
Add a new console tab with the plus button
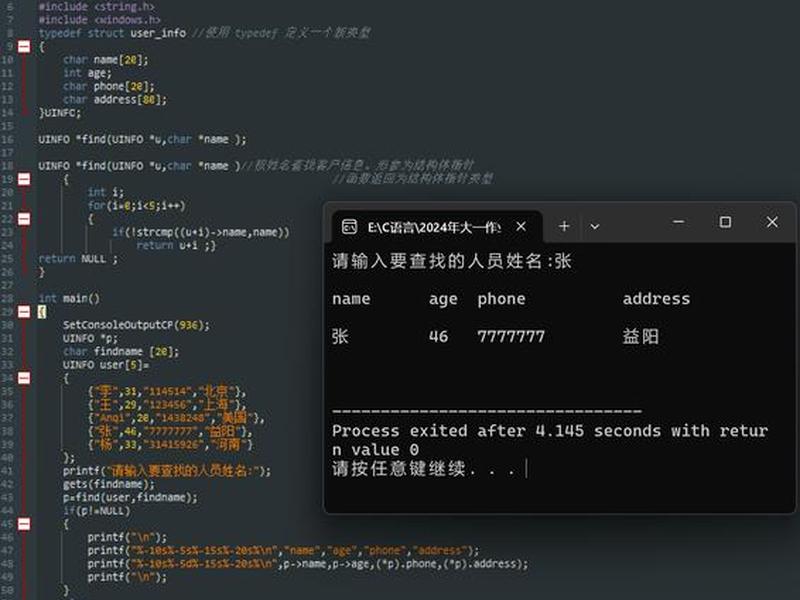click(x=564, y=226)
